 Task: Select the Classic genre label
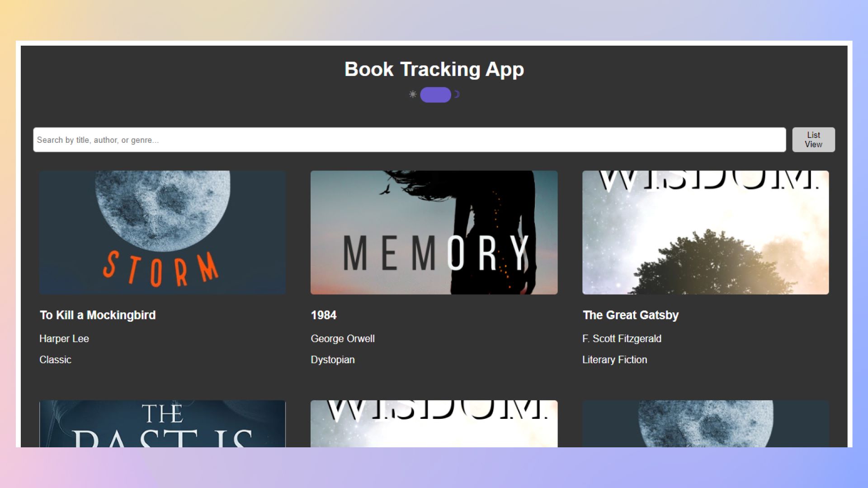tap(55, 360)
